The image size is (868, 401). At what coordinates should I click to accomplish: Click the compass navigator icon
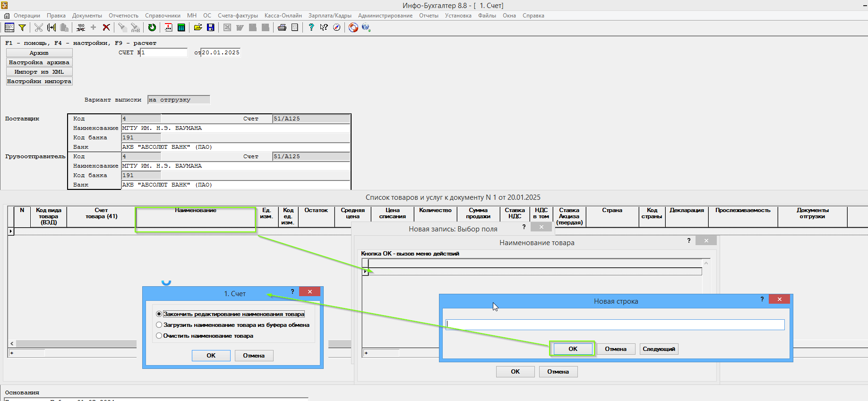click(x=336, y=27)
